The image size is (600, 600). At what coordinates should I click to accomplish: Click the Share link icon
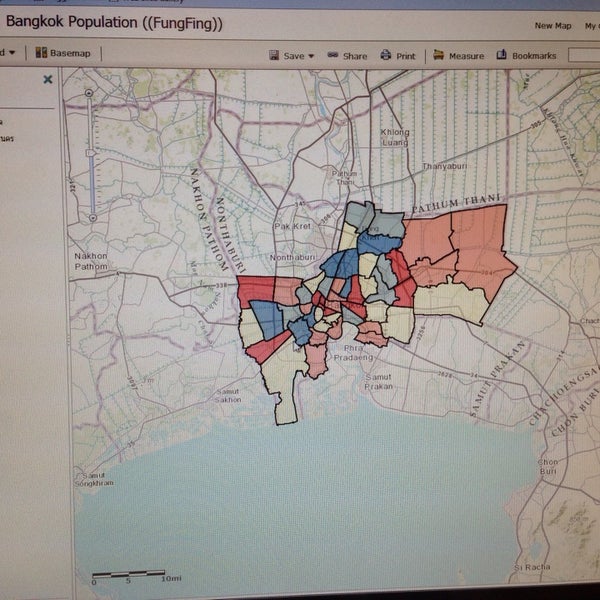(x=332, y=56)
